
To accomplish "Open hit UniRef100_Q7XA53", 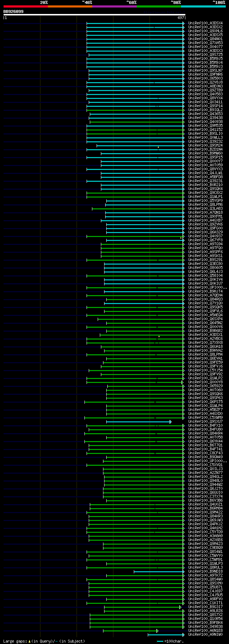I will 205,43.
